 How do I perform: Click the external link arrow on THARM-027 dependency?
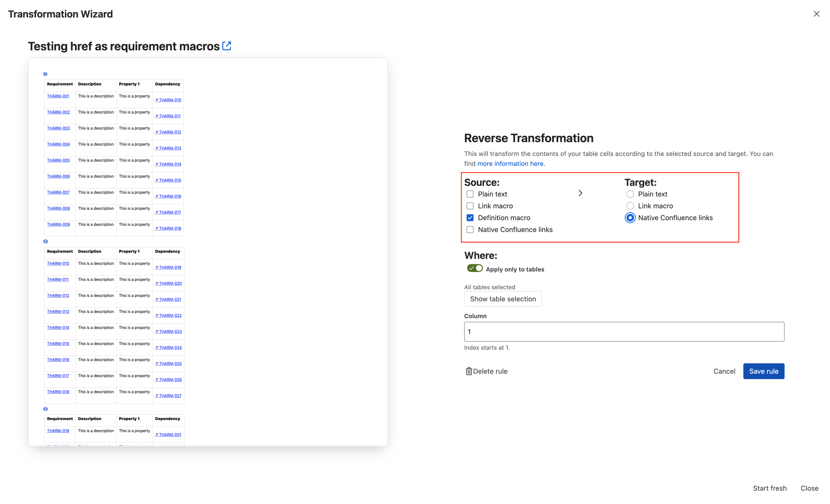(x=157, y=396)
